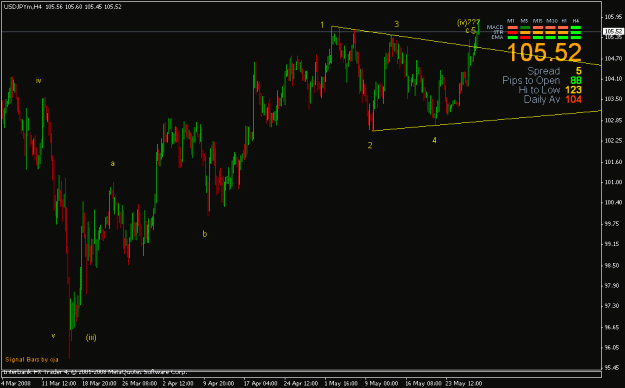
Task: Click the STR signal bar under M30
Action: [x=550, y=33]
